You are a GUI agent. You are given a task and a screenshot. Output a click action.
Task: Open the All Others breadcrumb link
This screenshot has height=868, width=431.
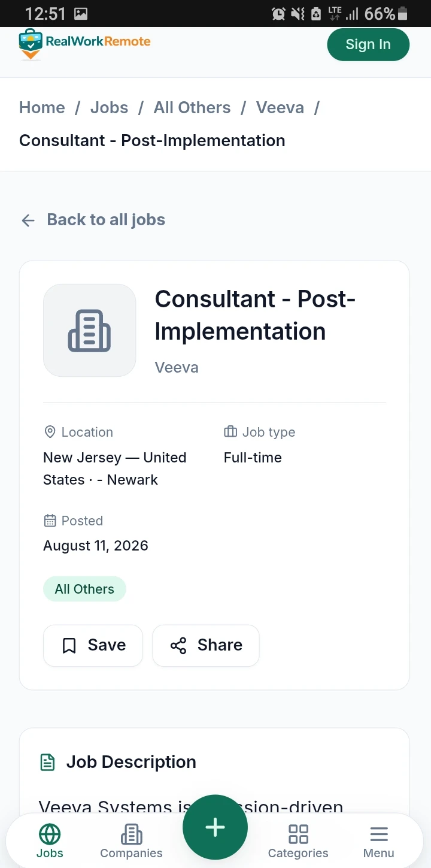192,108
